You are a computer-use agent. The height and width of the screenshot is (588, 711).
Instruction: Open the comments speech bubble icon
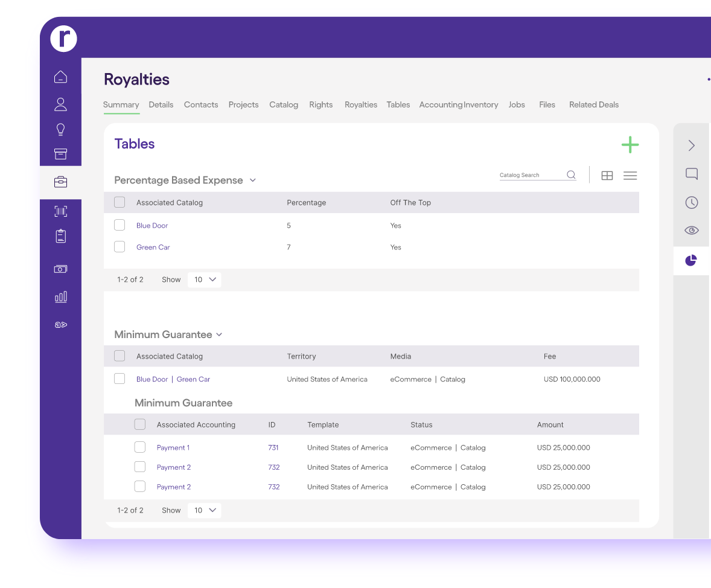691,174
